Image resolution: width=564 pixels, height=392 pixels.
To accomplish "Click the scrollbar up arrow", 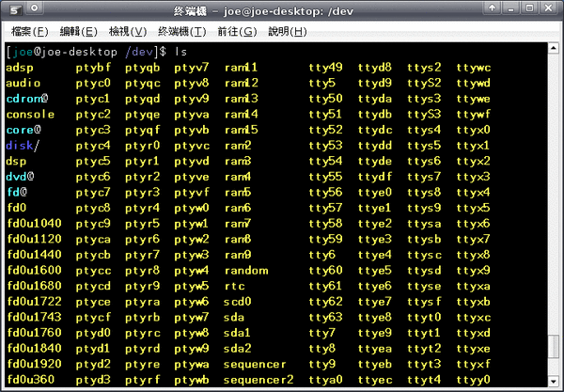I will [554, 48].
